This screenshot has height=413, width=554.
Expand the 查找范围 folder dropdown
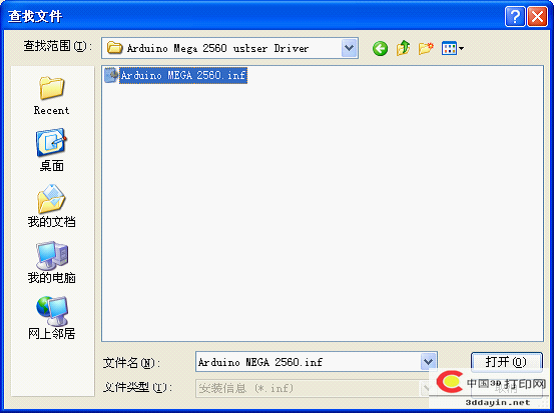(349, 48)
